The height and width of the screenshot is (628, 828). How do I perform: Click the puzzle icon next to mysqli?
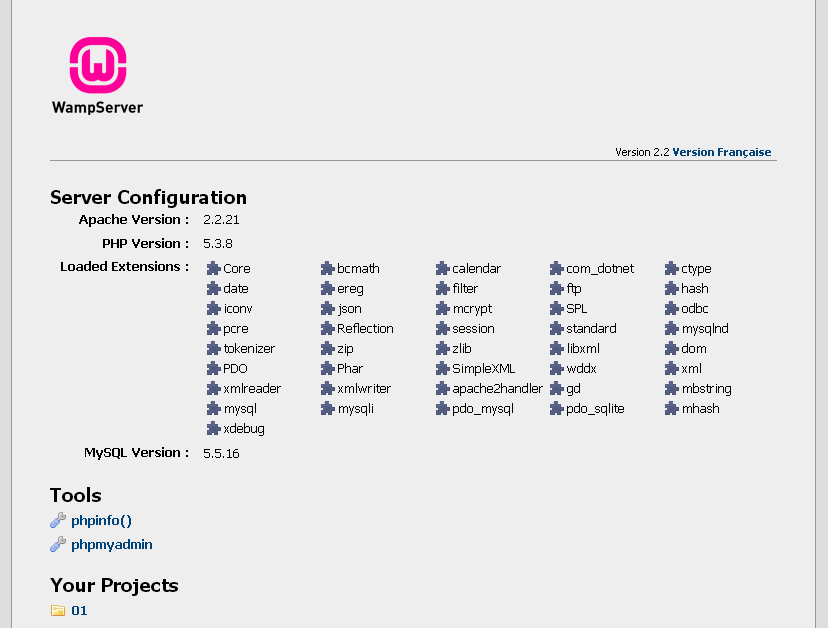[327, 409]
